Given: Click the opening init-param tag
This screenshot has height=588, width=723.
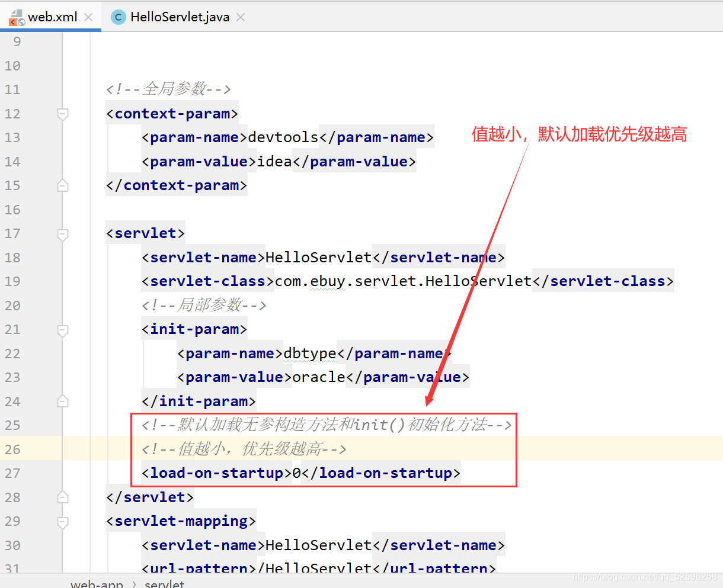Looking at the screenshot, I should click(x=194, y=329).
